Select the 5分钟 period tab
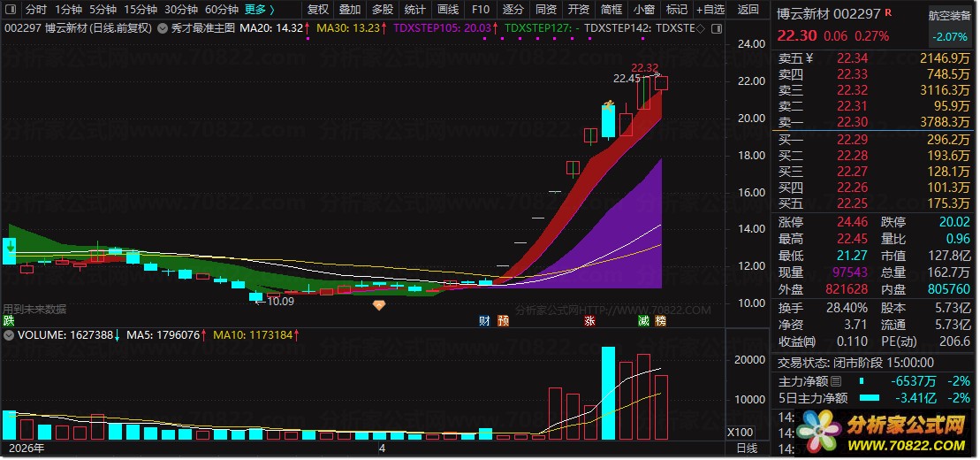Image resolution: width=980 pixels, height=460 pixels. [x=103, y=10]
